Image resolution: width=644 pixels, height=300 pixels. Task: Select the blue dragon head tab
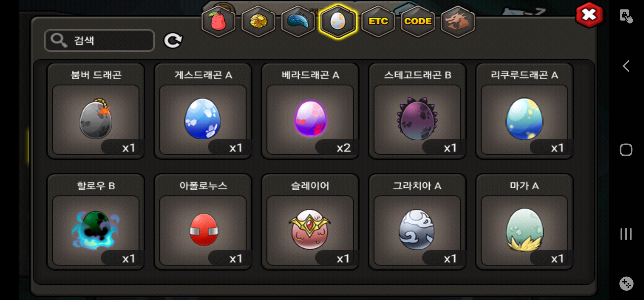[x=298, y=21]
